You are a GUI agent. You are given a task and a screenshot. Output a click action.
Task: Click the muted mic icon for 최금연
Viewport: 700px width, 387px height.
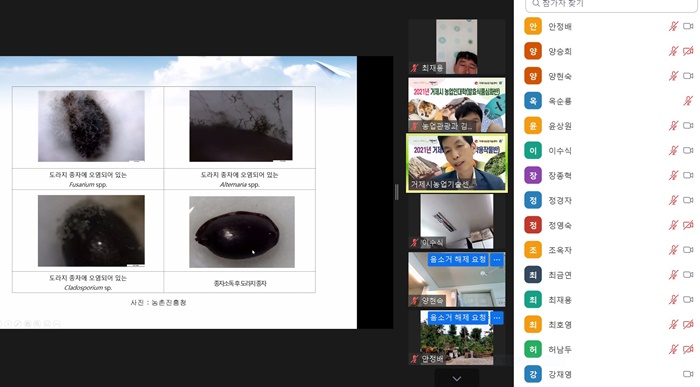673,275
